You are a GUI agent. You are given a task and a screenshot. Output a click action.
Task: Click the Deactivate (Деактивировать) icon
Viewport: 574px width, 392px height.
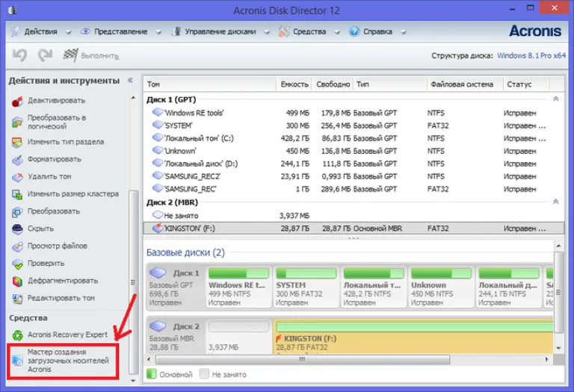pyautogui.click(x=17, y=102)
